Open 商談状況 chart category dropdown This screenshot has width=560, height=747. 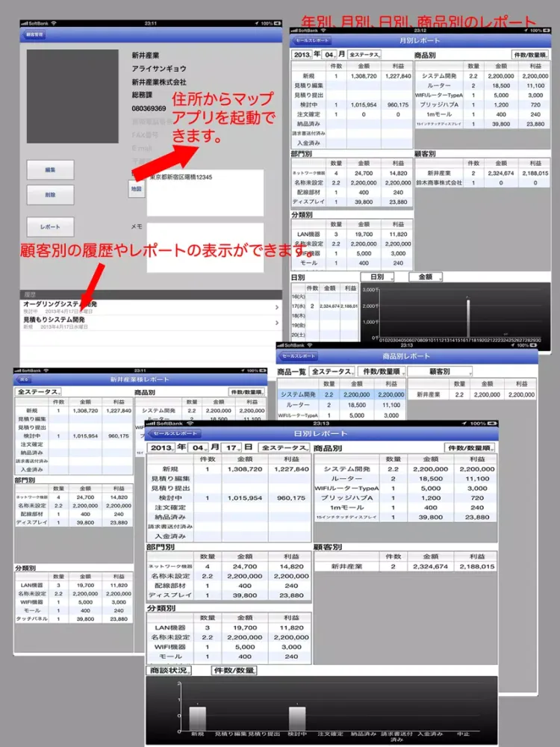click(x=169, y=671)
